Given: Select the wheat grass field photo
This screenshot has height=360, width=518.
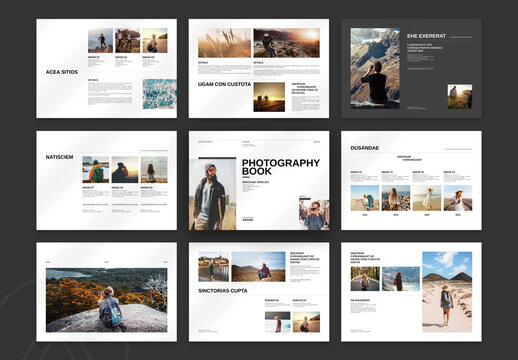Looking at the screenshot, I should (x=224, y=43).
